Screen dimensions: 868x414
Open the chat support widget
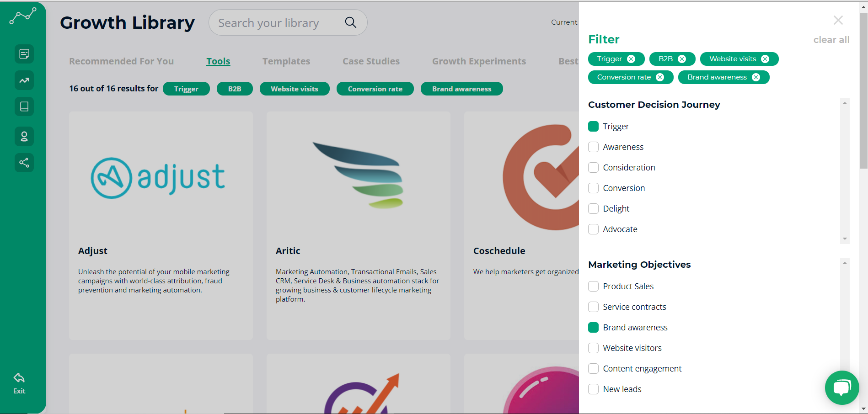(842, 387)
